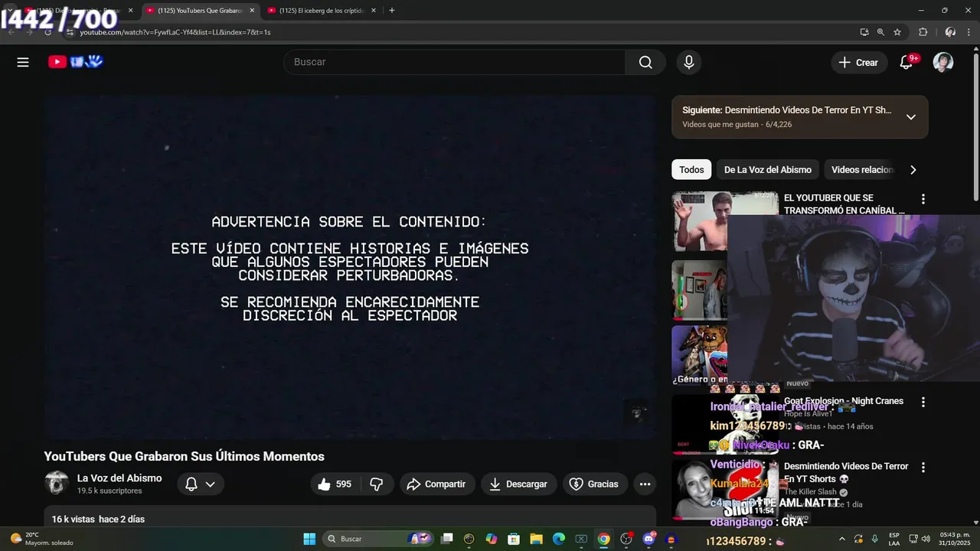Image resolution: width=980 pixels, height=551 pixels.
Task: Open options for El Youtuber Caníbal video
Action: point(923,199)
